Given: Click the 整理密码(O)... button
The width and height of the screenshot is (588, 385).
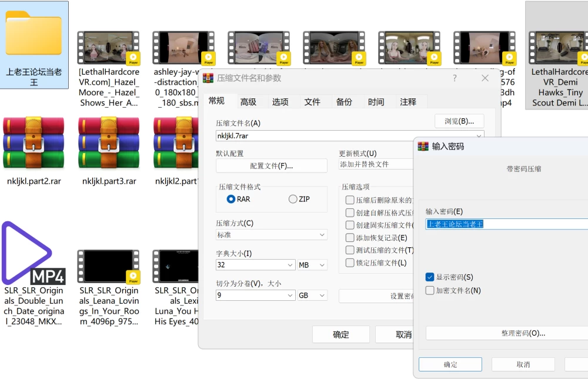Looking at the screenshot, I should tap(507, 333).
